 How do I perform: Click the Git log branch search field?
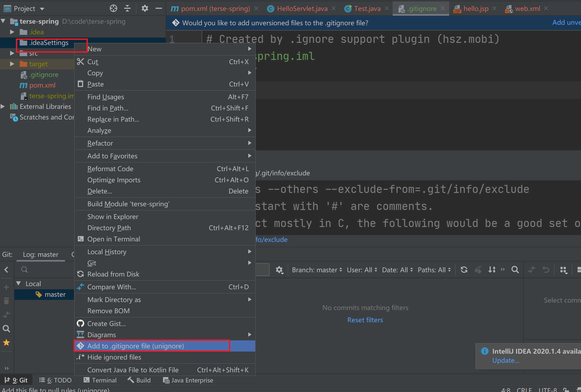point(45,270)
